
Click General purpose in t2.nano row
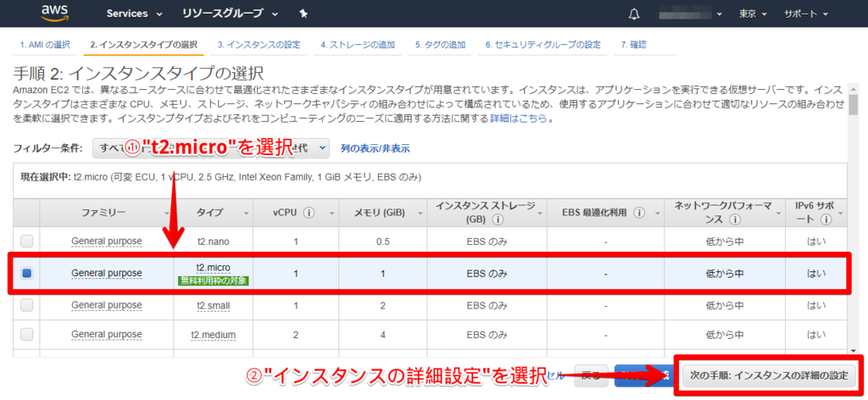pos(107,242)
